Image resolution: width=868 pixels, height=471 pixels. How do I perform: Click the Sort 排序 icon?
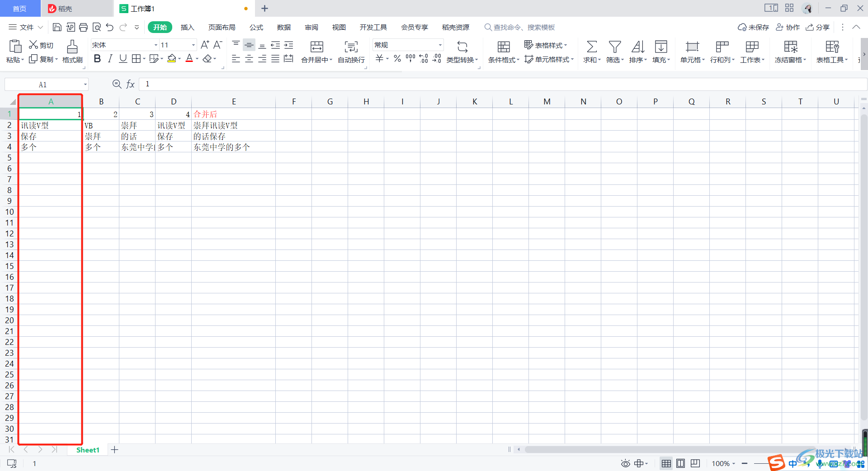point(638,47)
